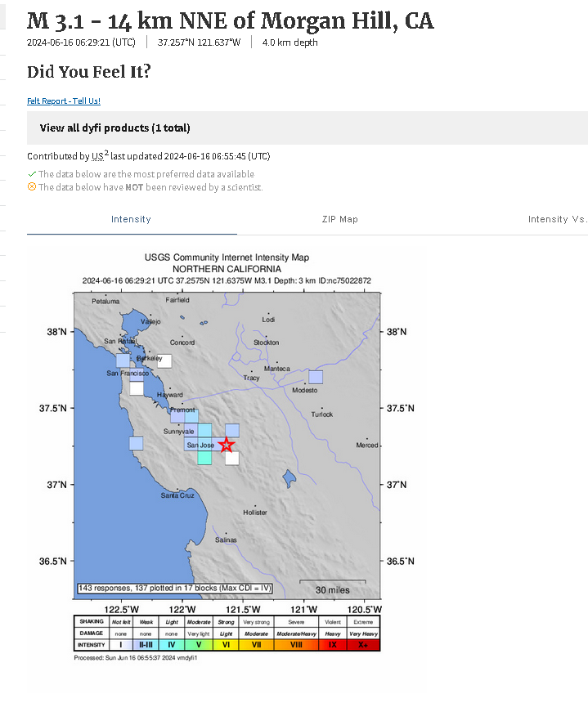Click the 'NORTHERN CALIFORNIA' map subtitle
The height and width of the screenshot is (703, 588).
tap(227, 269)
